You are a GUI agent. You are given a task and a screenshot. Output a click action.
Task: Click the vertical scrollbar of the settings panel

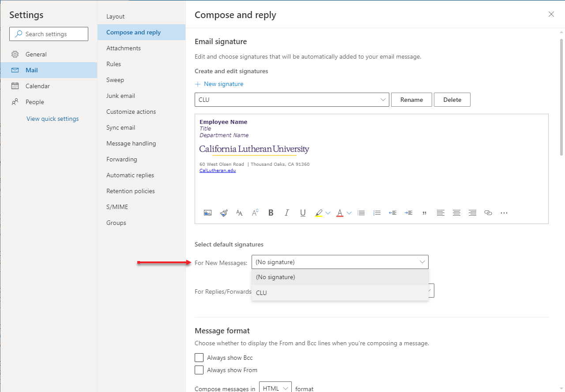click(561, 97)
